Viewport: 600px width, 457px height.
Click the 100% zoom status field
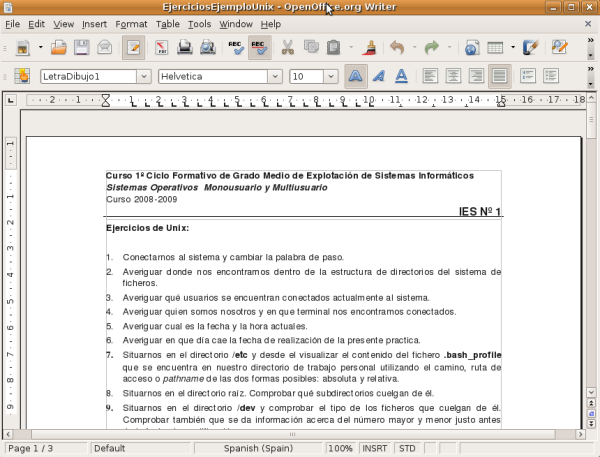(x=340, y=448)
